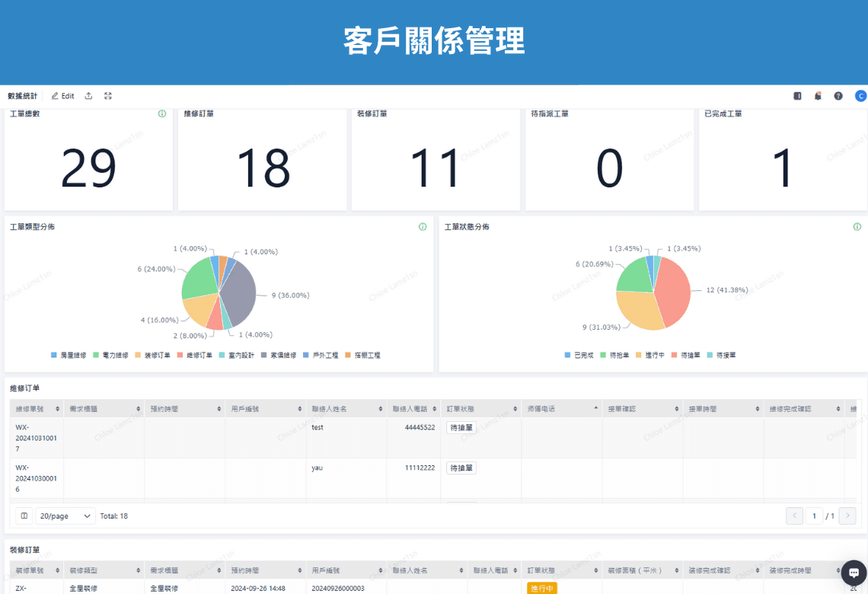Screen dimensions: 868x594
Task: Open notifications via the bell icon
Action: tap(818, 95)
